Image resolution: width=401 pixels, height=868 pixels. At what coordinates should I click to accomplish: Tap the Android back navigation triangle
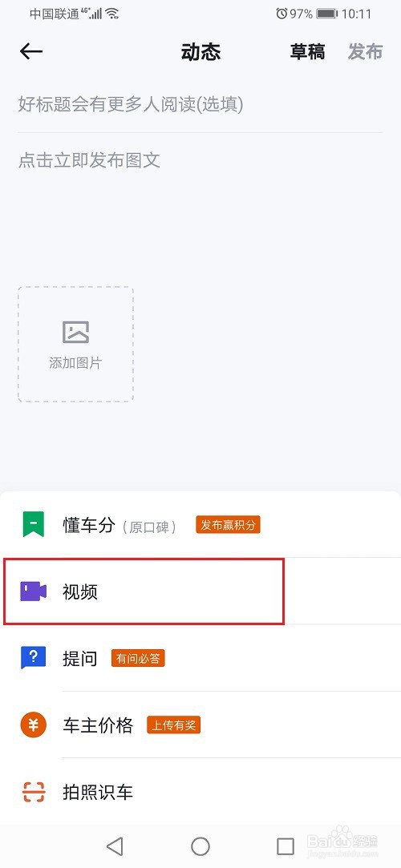point(115,846)
